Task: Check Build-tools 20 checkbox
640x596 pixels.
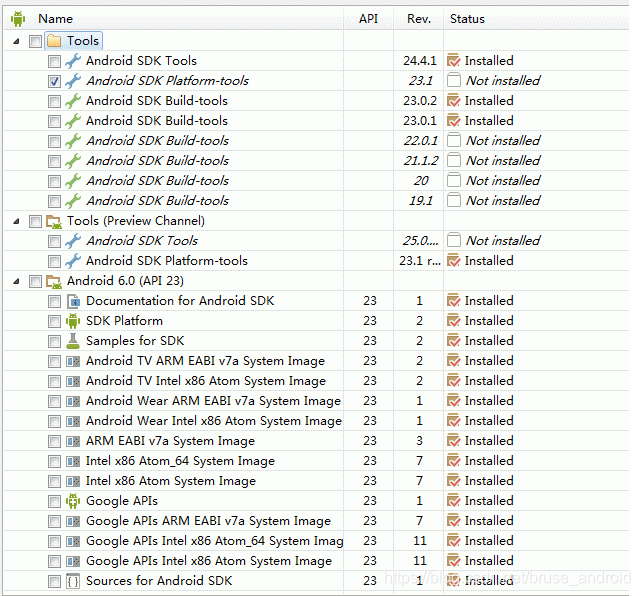Action: click(x=54, y=181)
